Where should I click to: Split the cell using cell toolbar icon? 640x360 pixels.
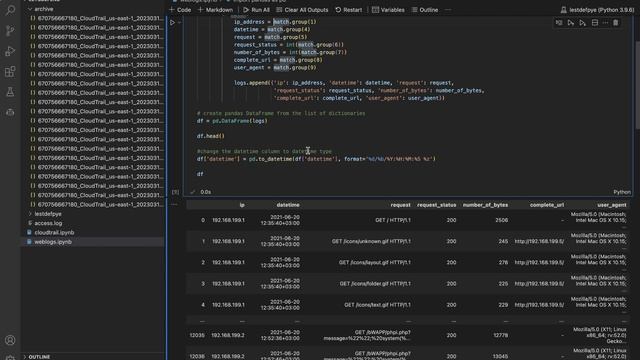[x=595, y=23]
